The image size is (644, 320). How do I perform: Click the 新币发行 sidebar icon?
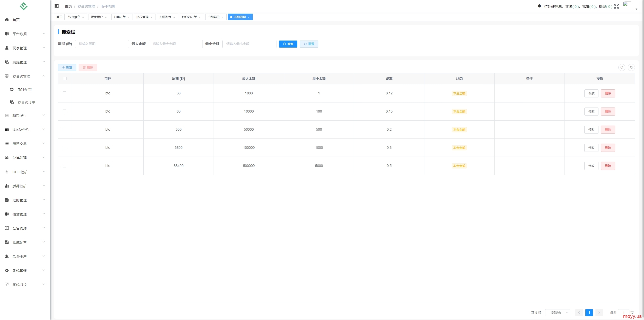[7, 115]
